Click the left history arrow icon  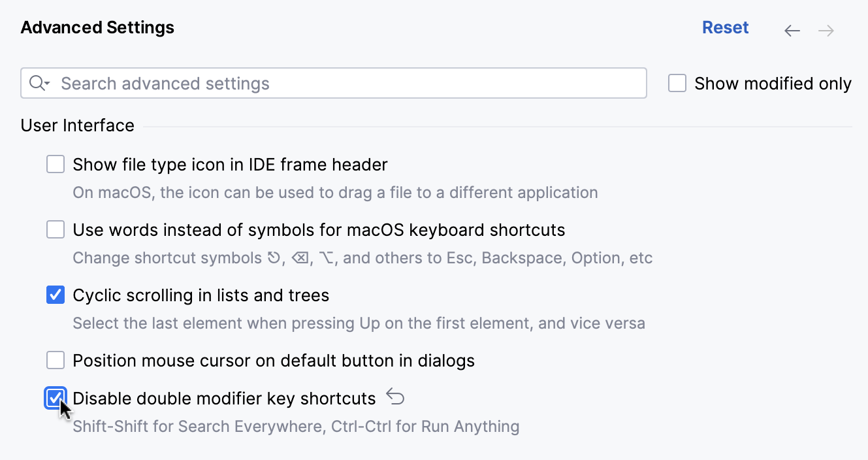792,30
